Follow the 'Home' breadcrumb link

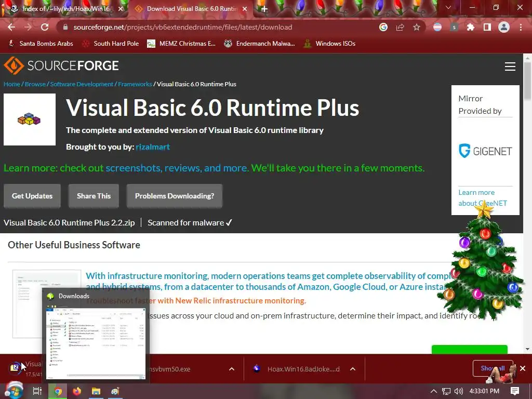pos(12,84)
